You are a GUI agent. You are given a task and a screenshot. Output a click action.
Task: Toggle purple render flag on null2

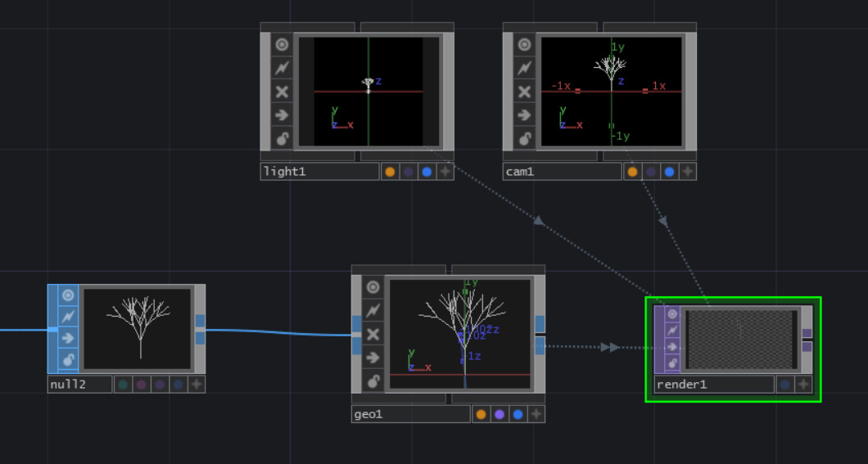click(x=160, y=385)
